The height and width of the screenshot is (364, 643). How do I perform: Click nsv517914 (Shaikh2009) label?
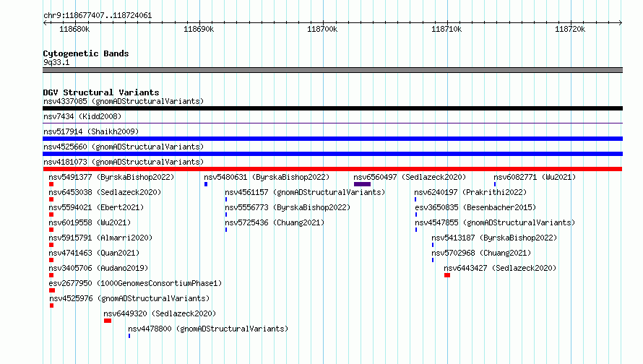tap(91, 131)
